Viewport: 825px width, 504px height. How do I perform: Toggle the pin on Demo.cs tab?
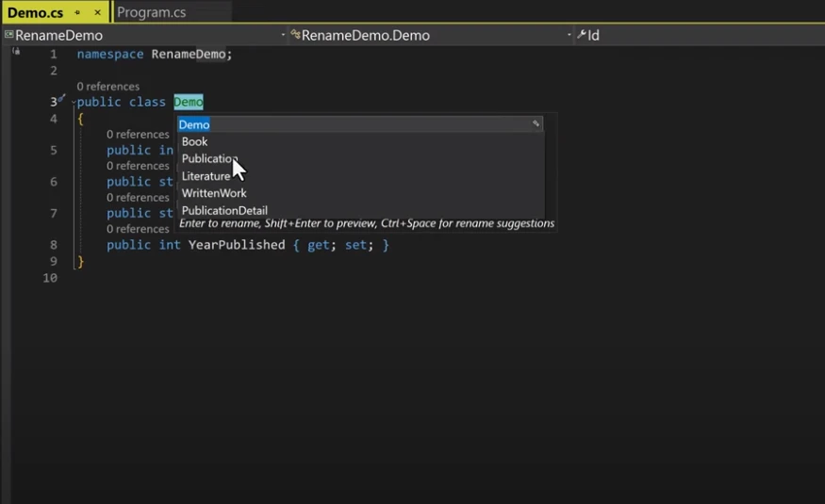(x=76, y=12)
